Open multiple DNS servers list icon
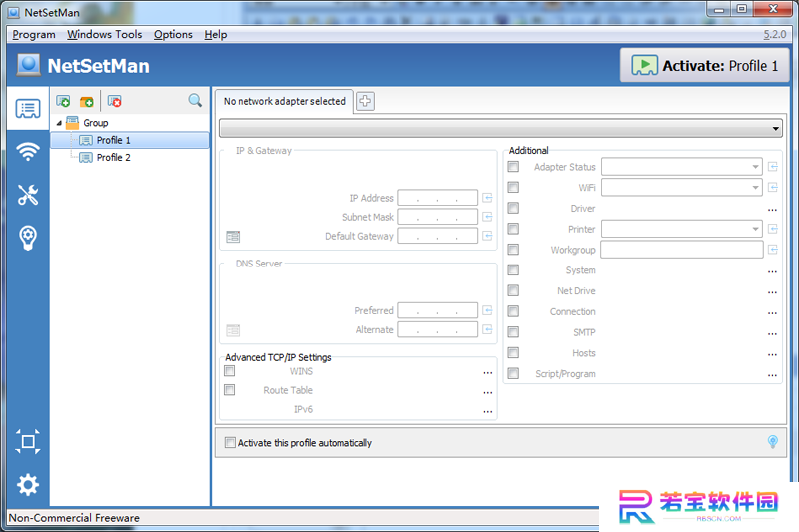This screenshot has height=532, width=799. (x=233, y=331)
